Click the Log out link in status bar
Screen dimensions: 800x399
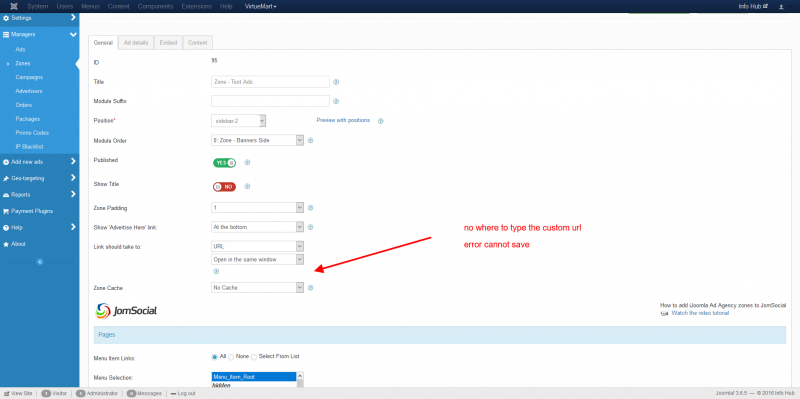tap(183, 393)
